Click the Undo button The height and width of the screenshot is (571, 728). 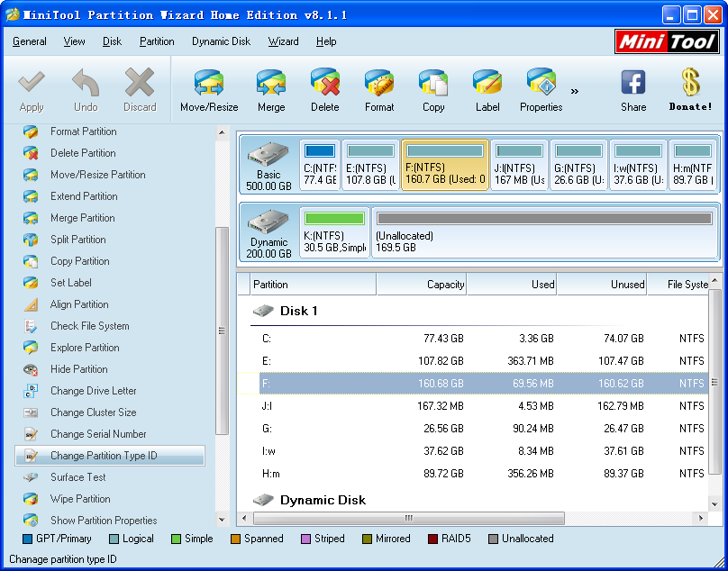86,89
